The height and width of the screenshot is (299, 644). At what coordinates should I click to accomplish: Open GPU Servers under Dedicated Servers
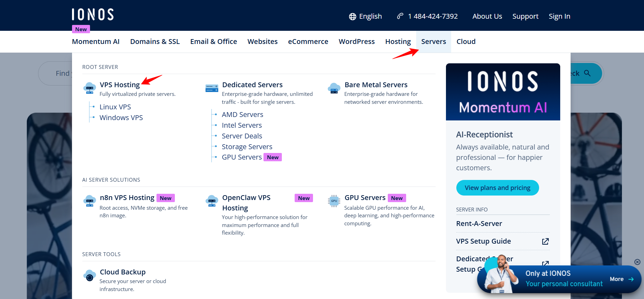[x=242, y=157]
